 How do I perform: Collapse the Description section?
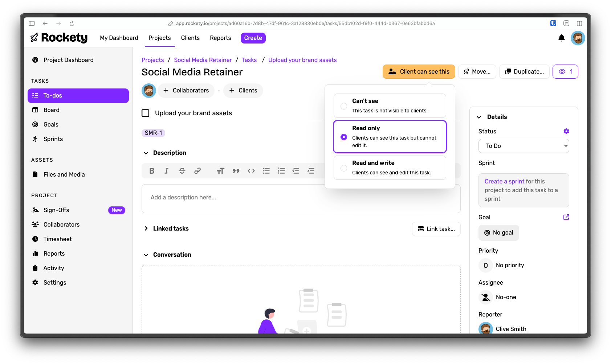146,153
